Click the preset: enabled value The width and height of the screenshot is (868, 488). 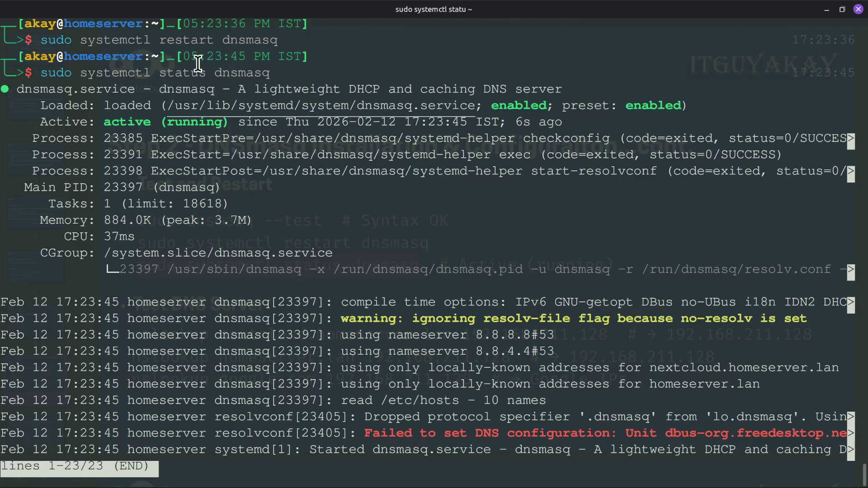coord(654,105)
